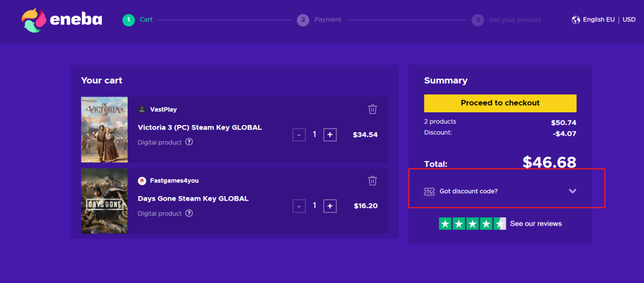Increase Days Gone quantity
Screen dimensions: 644x283
click(x=330, y=206)
